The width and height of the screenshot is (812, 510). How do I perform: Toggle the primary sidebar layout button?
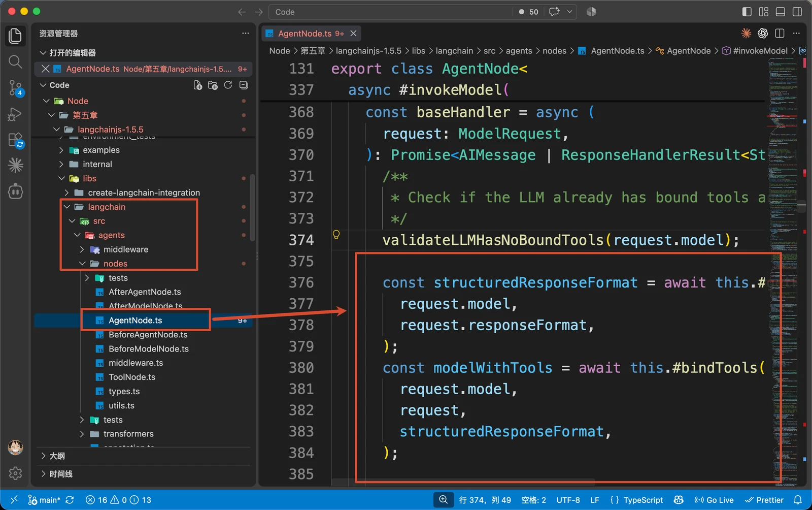click(747, 12)
